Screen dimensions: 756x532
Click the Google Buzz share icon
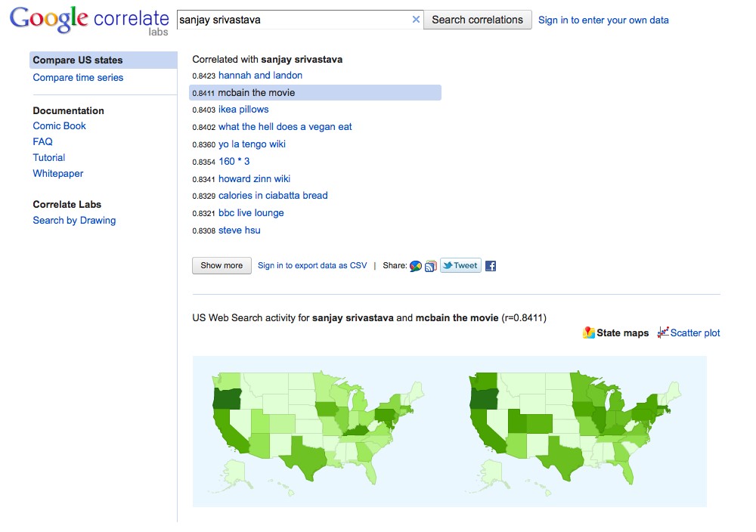pyautogui.click(x=415, y=266)
